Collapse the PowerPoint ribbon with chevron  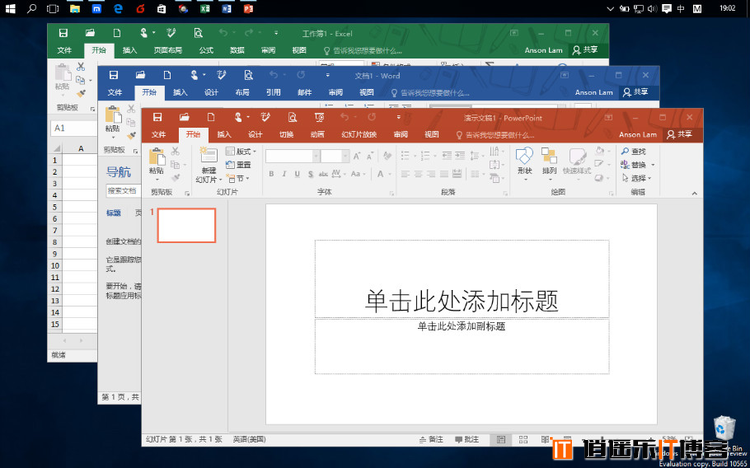(695, 193)
